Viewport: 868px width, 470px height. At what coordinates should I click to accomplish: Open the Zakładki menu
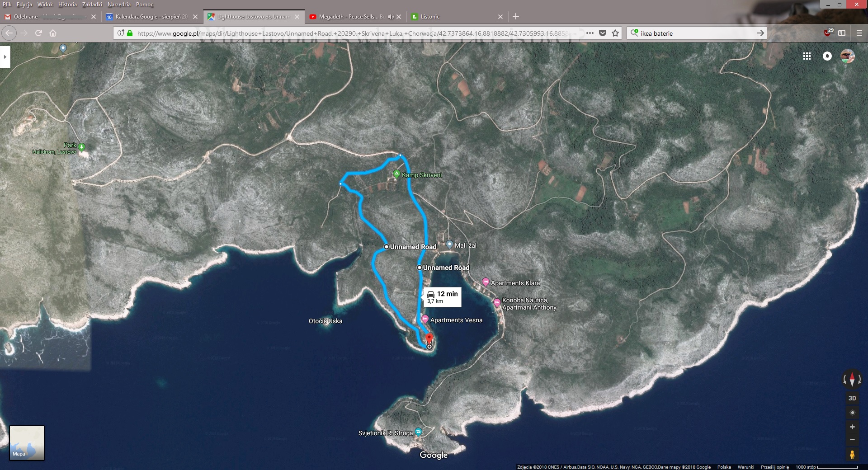(92, 5)
